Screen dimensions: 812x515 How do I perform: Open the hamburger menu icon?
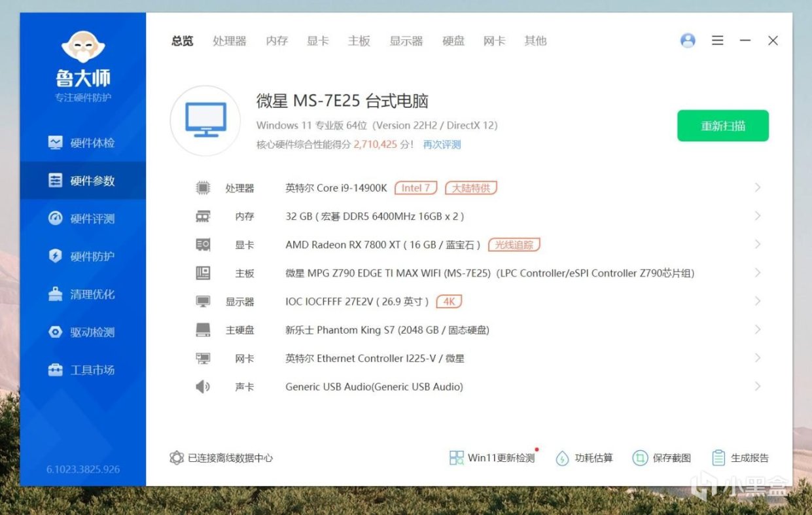pos(718,41)
